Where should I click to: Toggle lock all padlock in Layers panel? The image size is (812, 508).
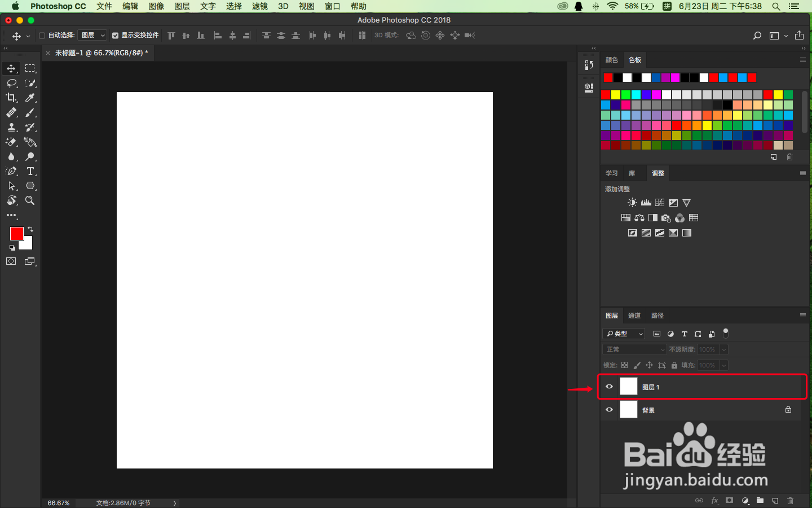pyautogui.click(x=674, y=365)
